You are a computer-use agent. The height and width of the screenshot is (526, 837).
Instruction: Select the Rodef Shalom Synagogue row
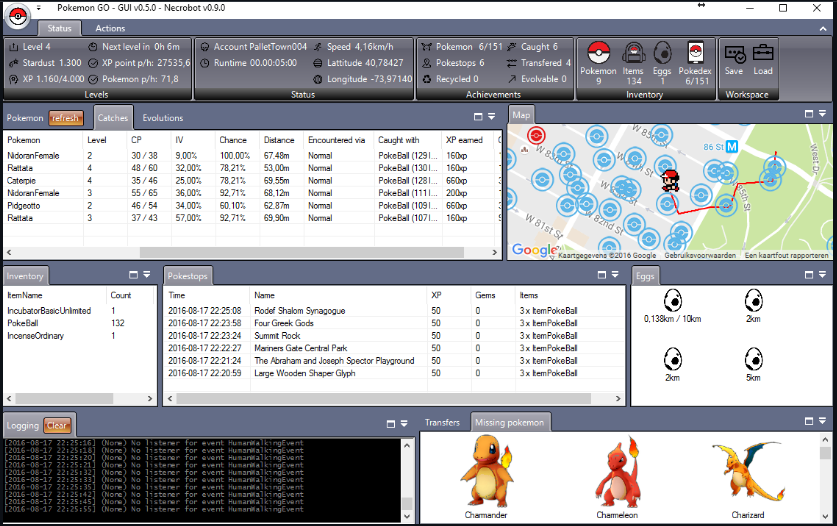pos(393,311)
